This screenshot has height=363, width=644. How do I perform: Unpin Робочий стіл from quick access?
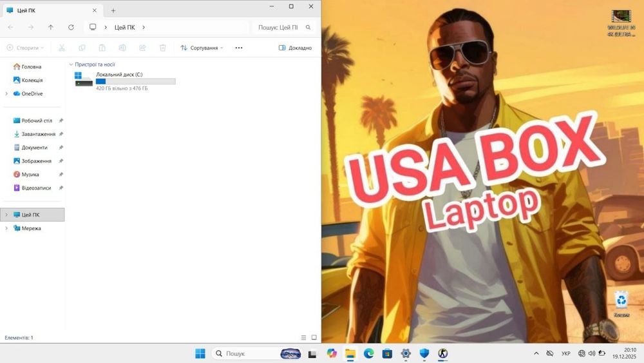[x=61, y=121]
